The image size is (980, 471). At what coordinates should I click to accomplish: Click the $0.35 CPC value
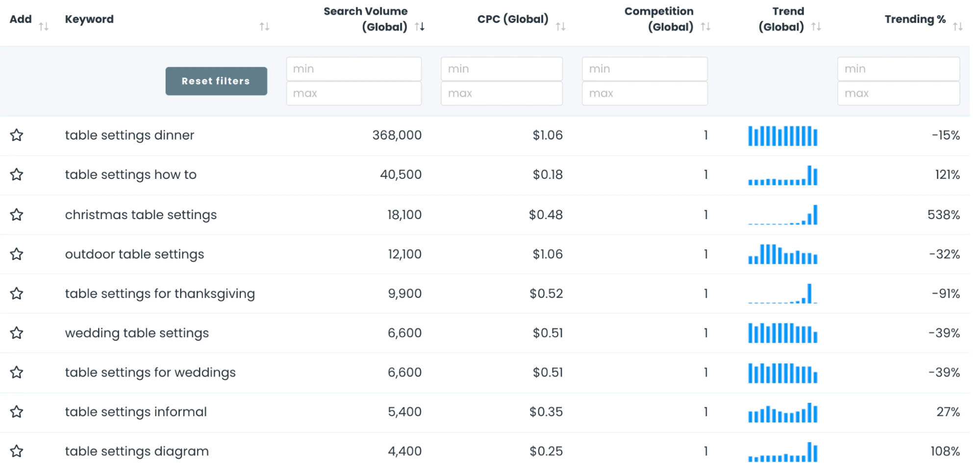[x=546, y=412]
